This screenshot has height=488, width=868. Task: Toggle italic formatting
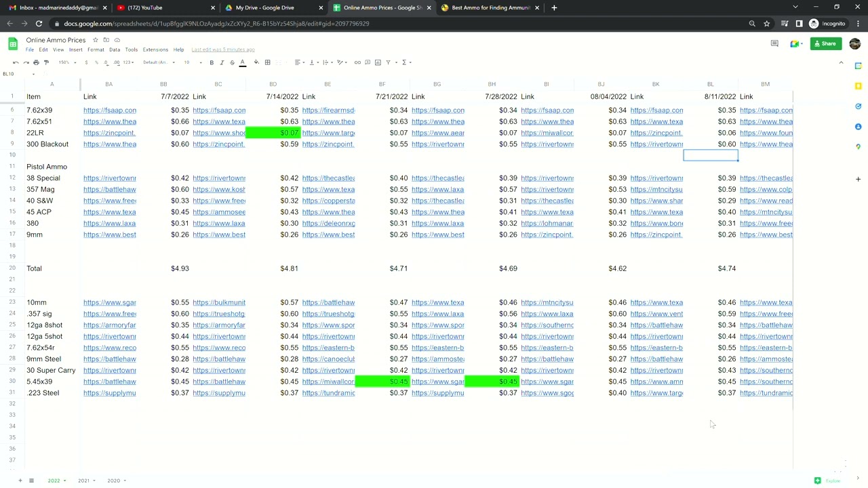(x=222, y=62)
